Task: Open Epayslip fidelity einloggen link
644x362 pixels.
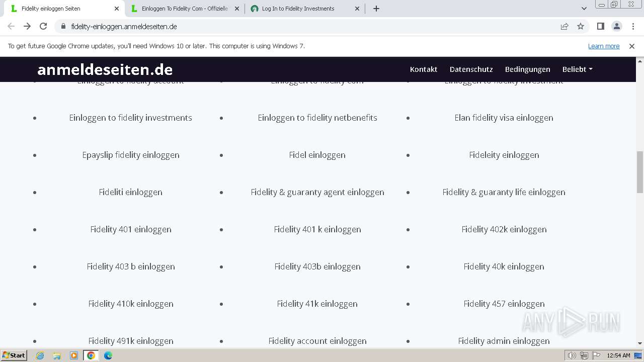Action: click(x=131, y=155)
